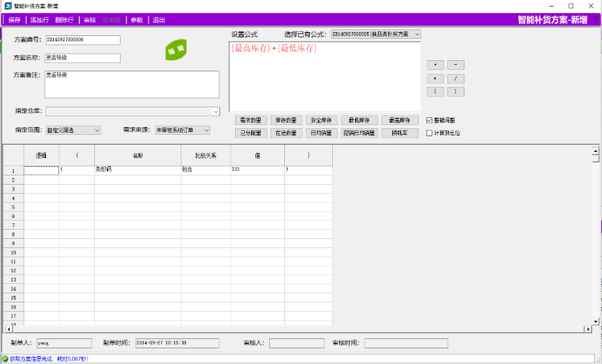Enable the 计算到仓位 checkbox

(x=430, y=133)
